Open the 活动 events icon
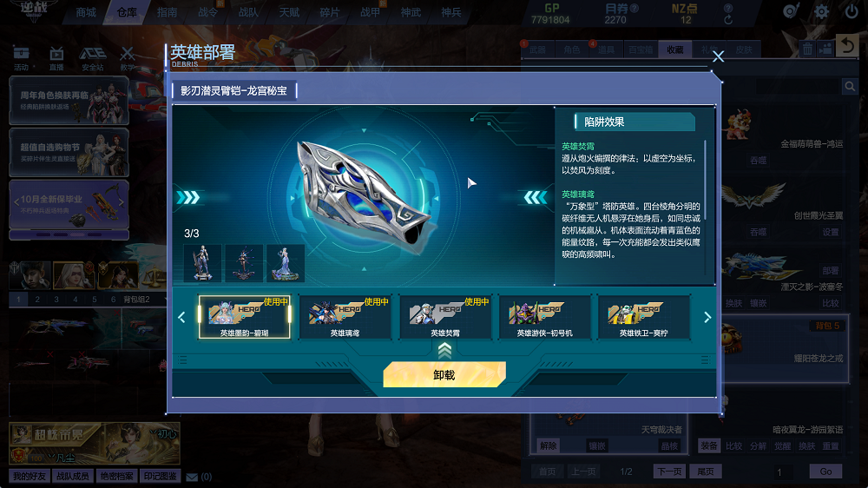Viewport: 868px width, 488px height. pos(21,59)
